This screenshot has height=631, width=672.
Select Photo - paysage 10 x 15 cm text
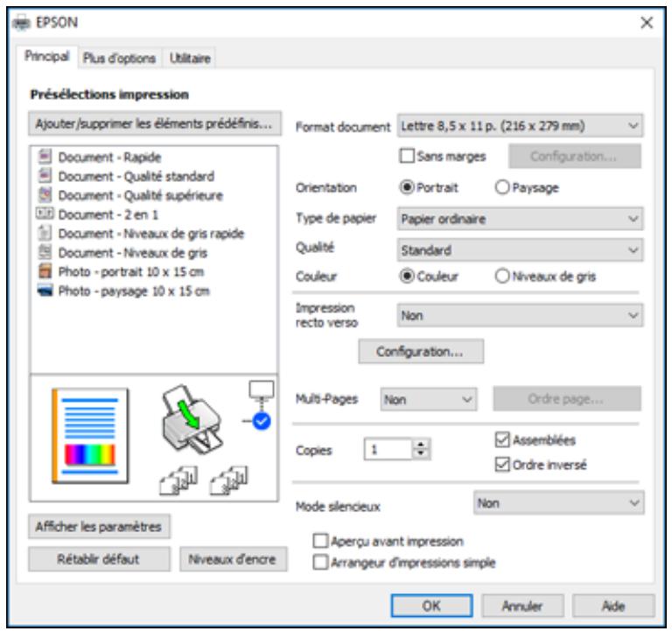click(134, 291)
